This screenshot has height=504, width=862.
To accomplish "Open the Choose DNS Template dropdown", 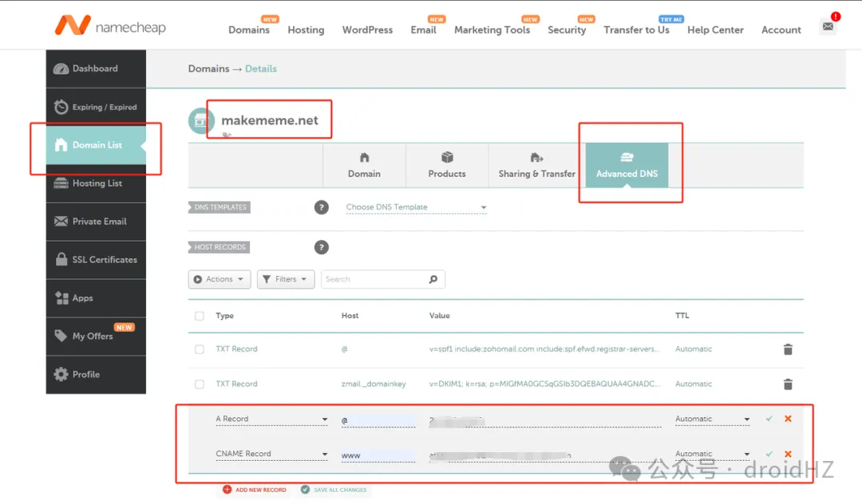I will [416, 207].
